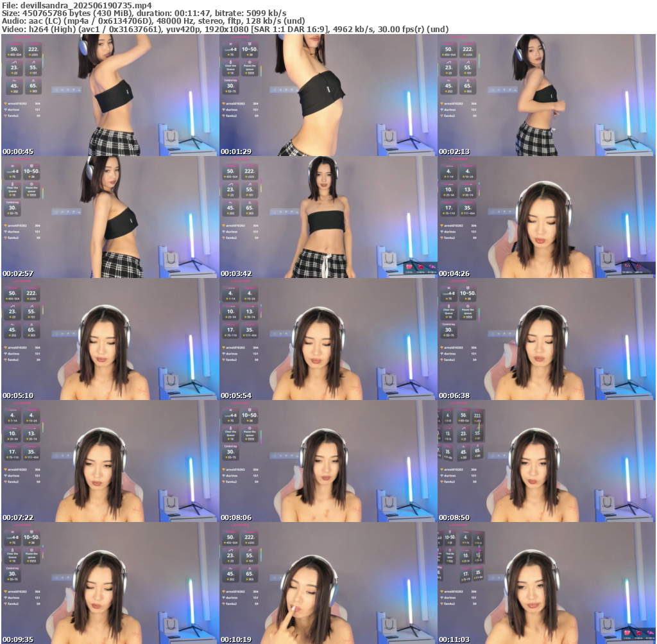Click the file name line 'devillsandra_202506190735.mp4'
Image resolution: width=657 pixels, height=644 pixels.
tap(77, 5)
